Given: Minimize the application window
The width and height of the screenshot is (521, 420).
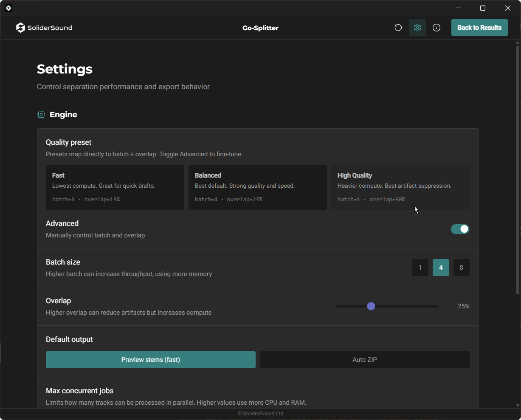Looking at the screenshot, I should (458, 8).
